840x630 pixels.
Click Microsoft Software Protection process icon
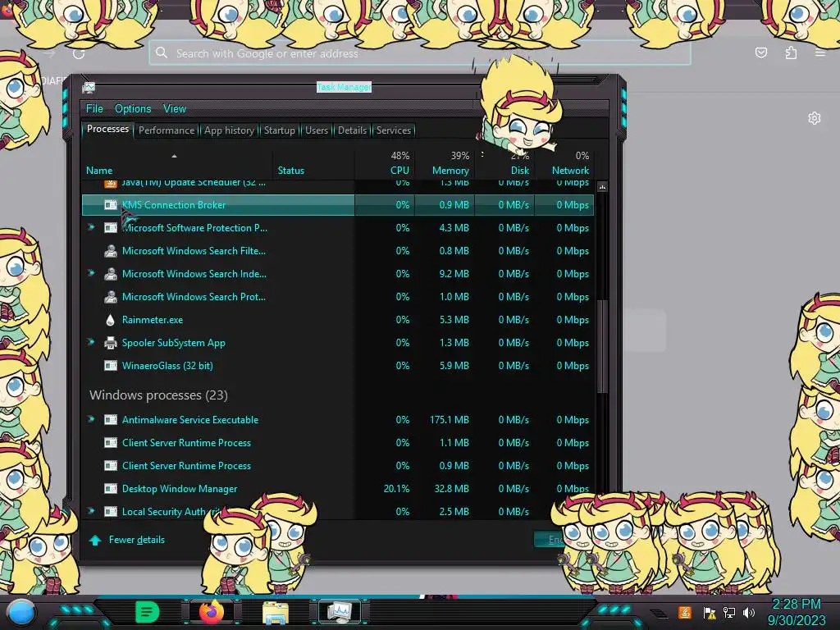(x=111, y=228)
